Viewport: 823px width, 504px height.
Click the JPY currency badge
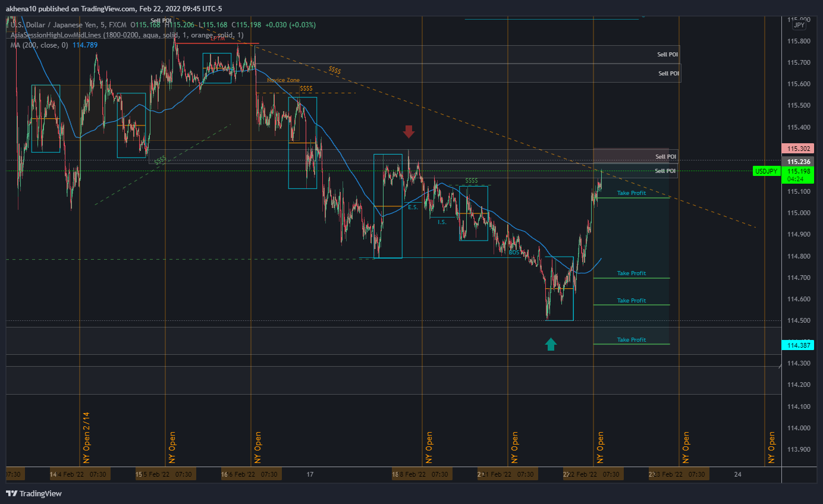coord(800,25)
